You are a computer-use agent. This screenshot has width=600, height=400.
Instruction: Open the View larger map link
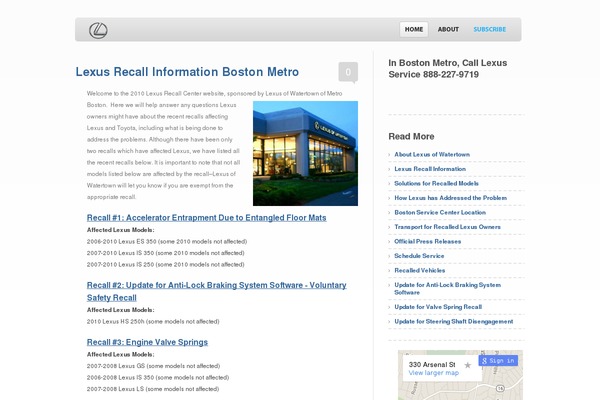(x=433, y=373)
